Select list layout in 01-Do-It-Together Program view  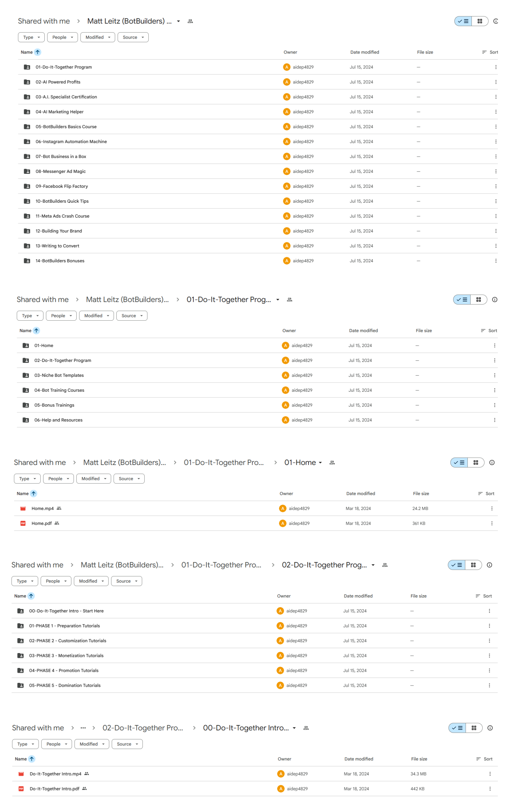[462, 299]
